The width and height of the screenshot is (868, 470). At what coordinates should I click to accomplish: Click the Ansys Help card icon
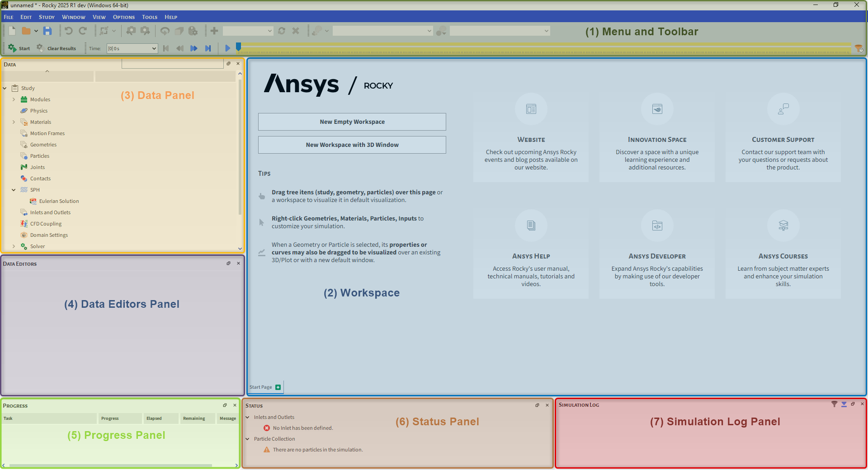click(531, 226)
